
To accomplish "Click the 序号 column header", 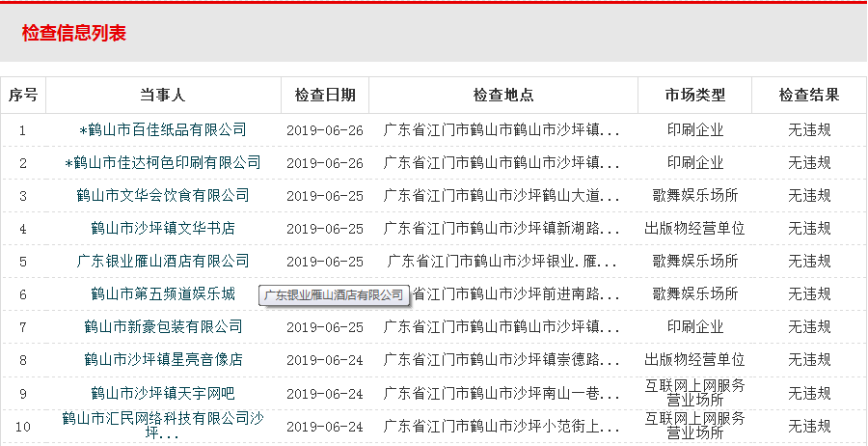I will click(x=23, y=95).
